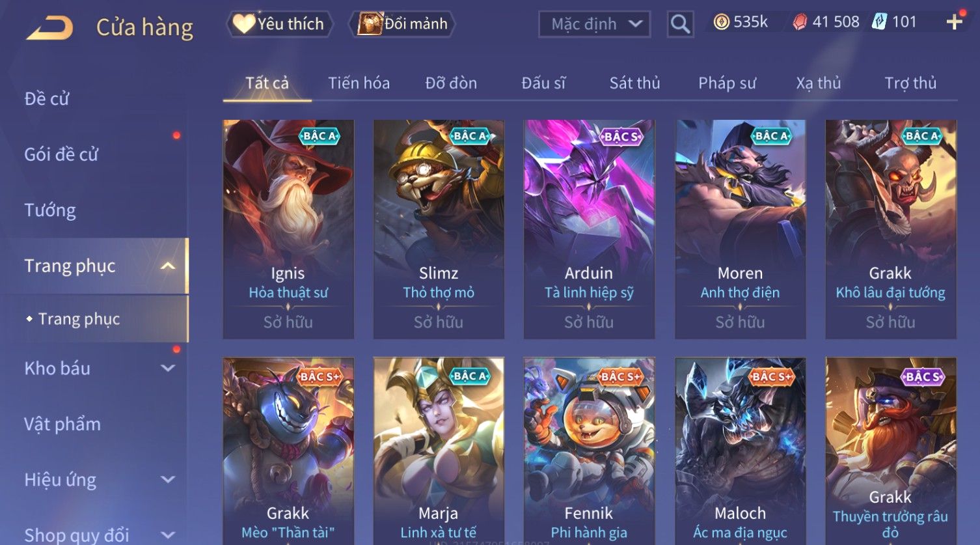Select the Fennik Phi hành gia skin card
This screenshot has height=545, width=980.
[589, 451]
